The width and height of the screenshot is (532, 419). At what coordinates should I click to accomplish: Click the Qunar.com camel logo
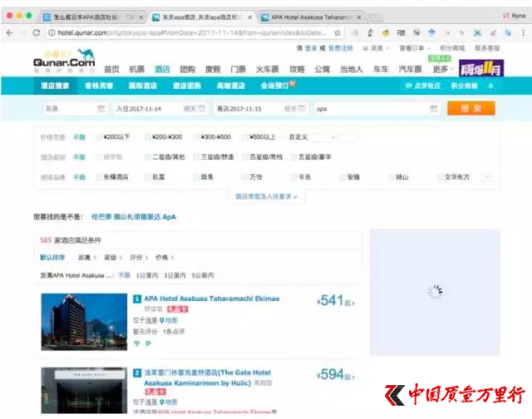64,61
